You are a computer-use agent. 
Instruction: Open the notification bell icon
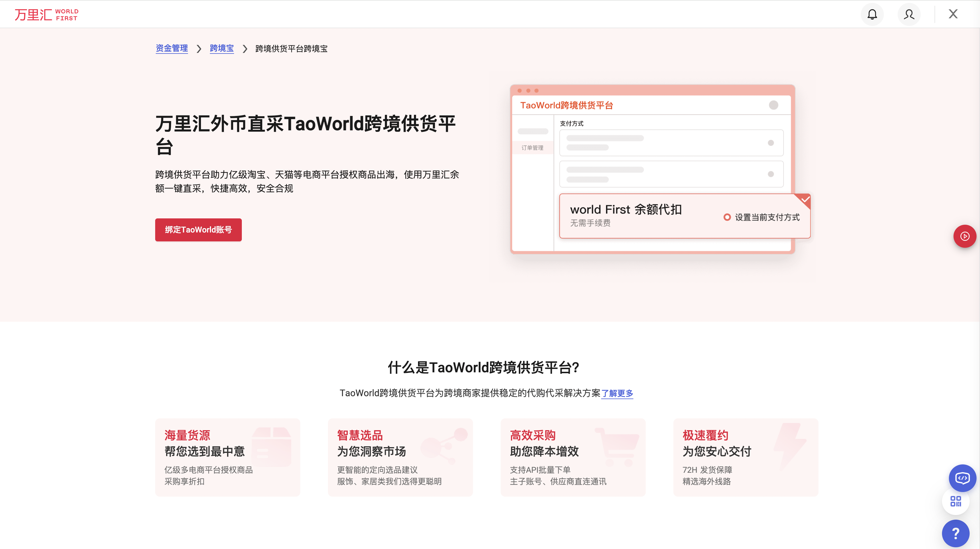pyautogui.click(x=872, y=14)
